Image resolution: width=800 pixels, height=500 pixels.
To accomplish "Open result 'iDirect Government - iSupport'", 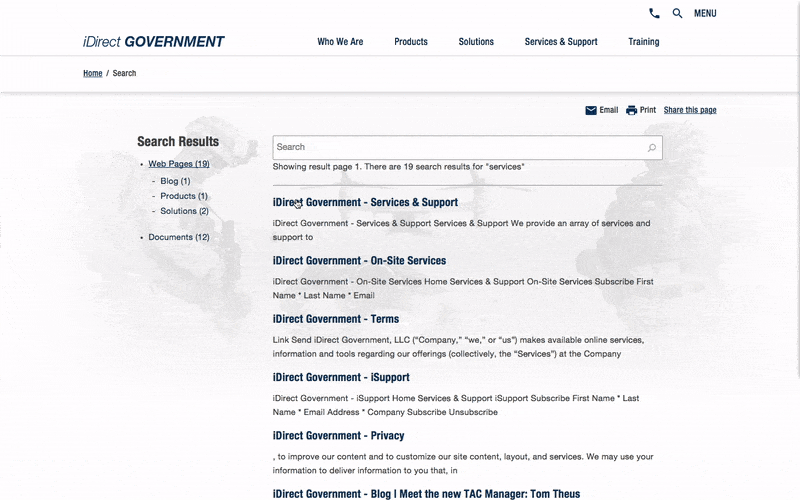I will (x=341, y=378).
